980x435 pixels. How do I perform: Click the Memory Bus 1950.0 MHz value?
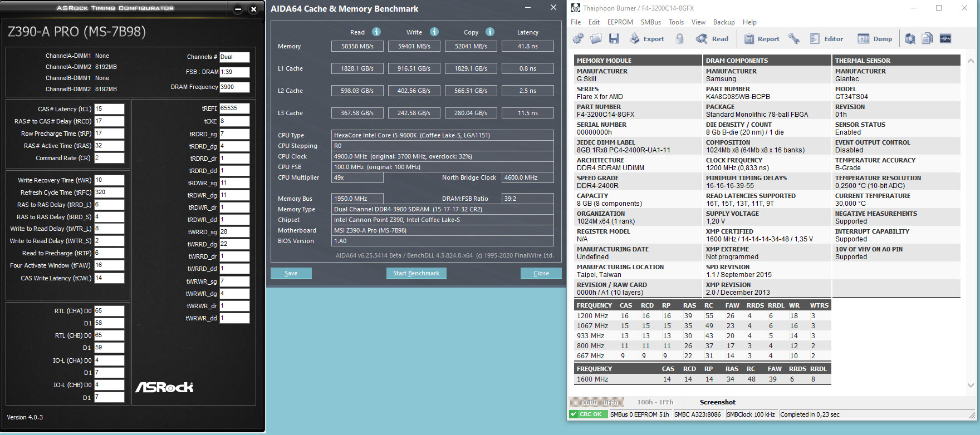[357, 199]
